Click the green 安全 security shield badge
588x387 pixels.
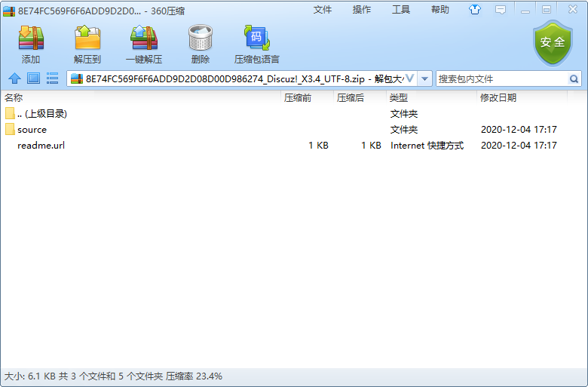pos(553,43)
